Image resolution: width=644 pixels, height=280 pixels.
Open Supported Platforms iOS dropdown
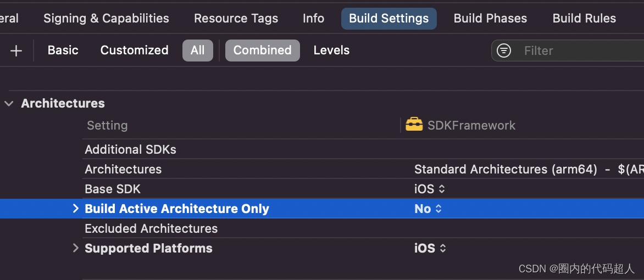[x=430, y=248]
